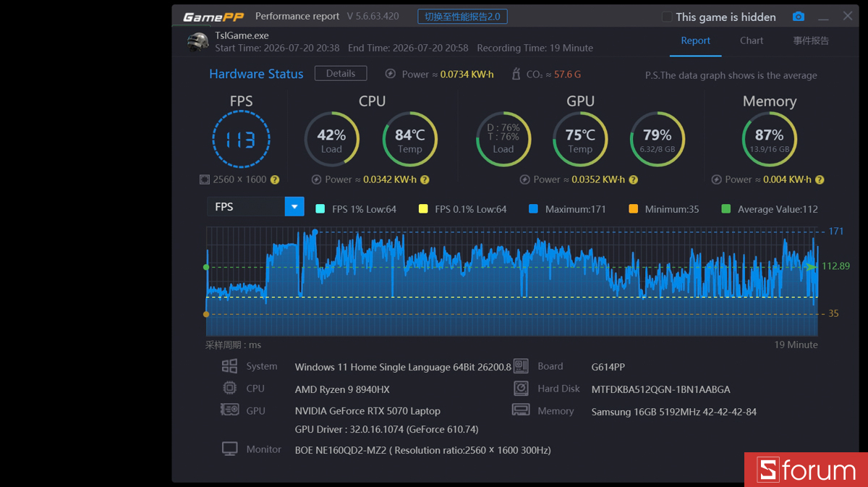Screen dimensions: 868x487
Task: Click the Monitor icon in specs list
Action: click(229, 449)
